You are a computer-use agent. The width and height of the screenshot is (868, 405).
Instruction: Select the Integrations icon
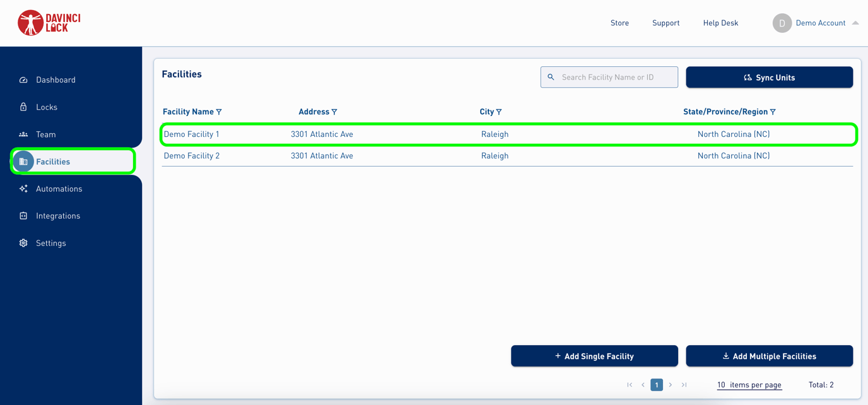coord(23,215)
